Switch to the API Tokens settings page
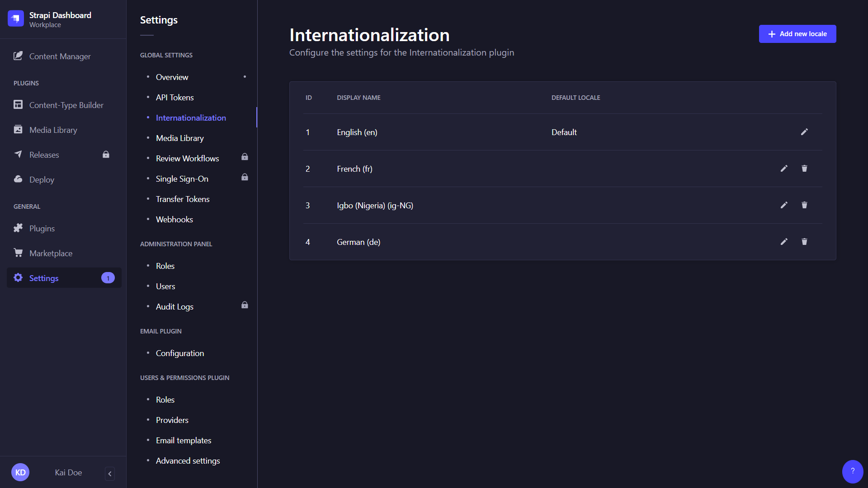868x488 pixels. (x=175, y=97)
